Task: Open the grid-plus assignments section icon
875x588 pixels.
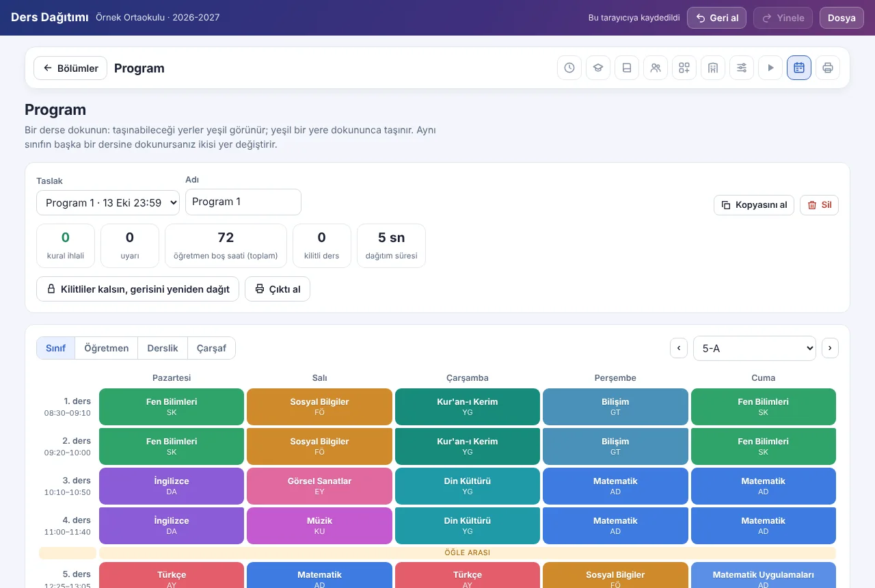Action: [684, 68]
